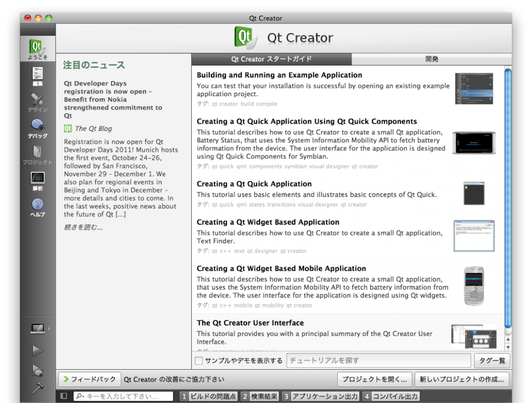Select the Qt Creator スタートガイド tab
This screenshot has height=403, width=532.
point(271,59)
